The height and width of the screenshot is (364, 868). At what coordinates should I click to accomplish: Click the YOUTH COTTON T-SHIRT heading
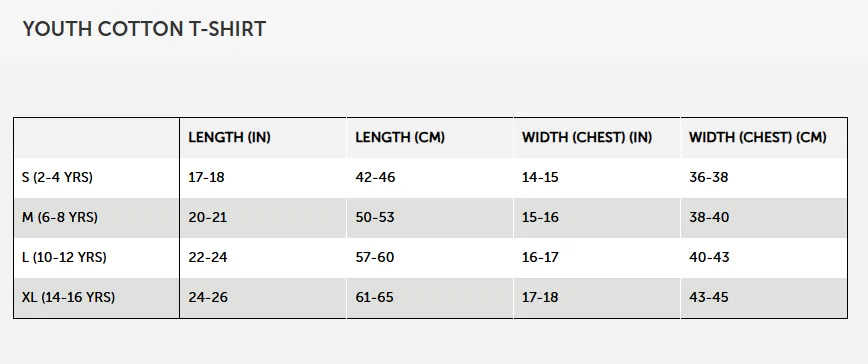144,29
